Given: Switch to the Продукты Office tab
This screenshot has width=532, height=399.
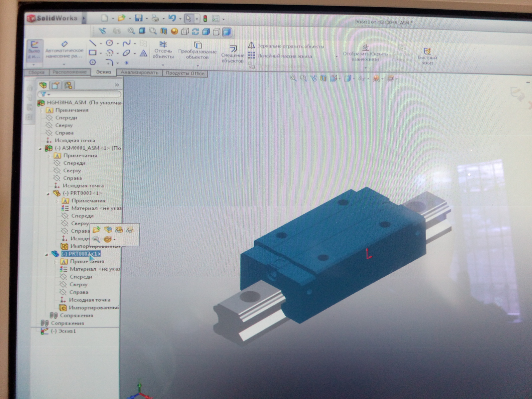Looking at the screenshot, I should point(185,73).
